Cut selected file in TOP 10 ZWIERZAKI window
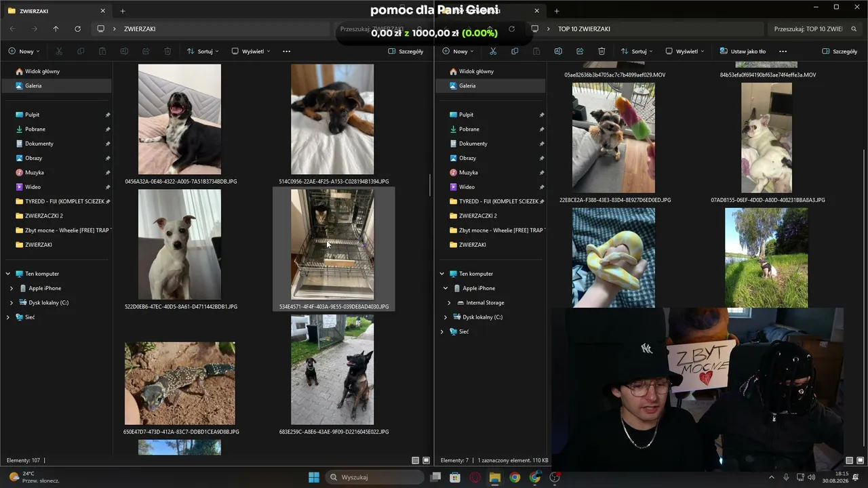Viewport: 868px width, 488px height. pos(493,52)
